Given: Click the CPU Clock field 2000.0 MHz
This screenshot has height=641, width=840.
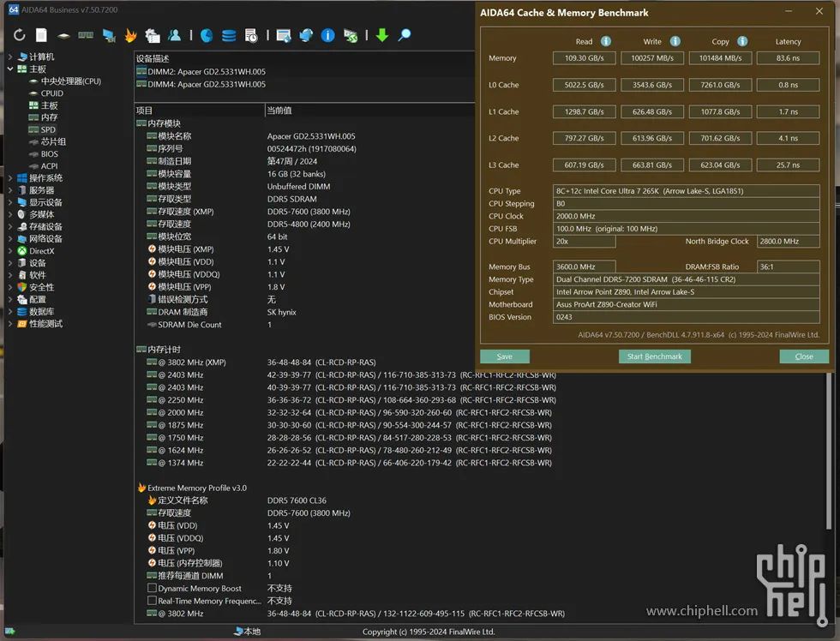Looking at the screenshot, I should tap(686, 216).
